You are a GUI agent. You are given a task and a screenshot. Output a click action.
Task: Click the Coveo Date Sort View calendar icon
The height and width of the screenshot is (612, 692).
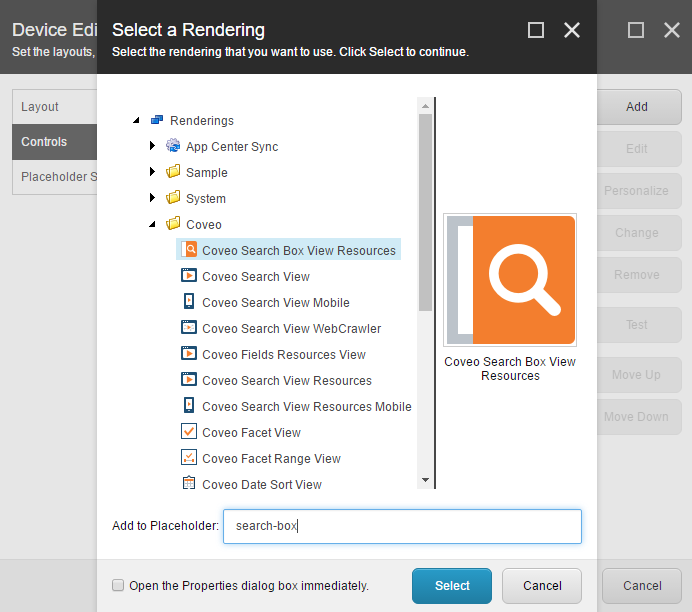pyautogui.click(x=189, y=483)
